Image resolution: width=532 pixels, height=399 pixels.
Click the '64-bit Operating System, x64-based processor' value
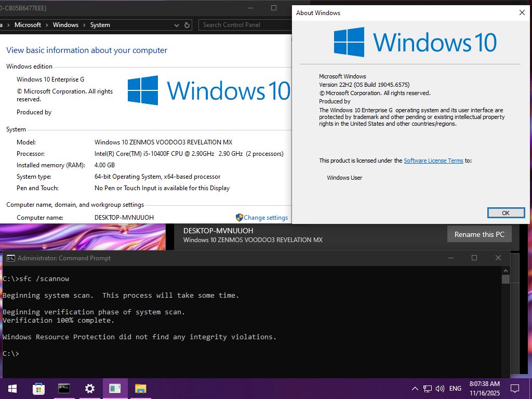point(157,177)
